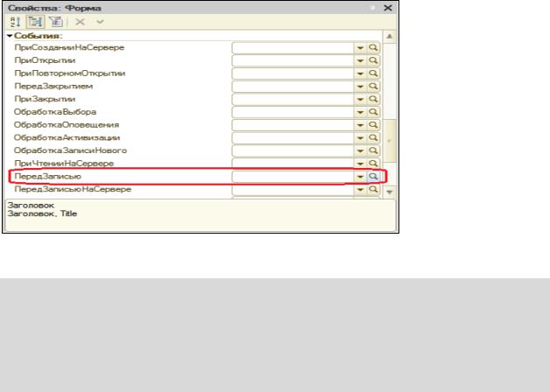Close the Свойства: Форма panel
The width and height of the screenshot is (550, 392).
[388, 8]
